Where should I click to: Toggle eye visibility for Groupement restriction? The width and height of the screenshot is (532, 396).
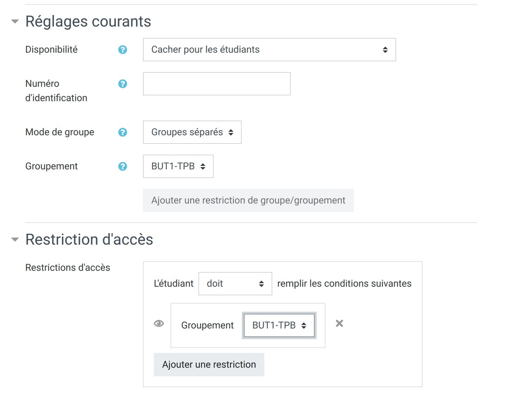(x=159, y=323)
